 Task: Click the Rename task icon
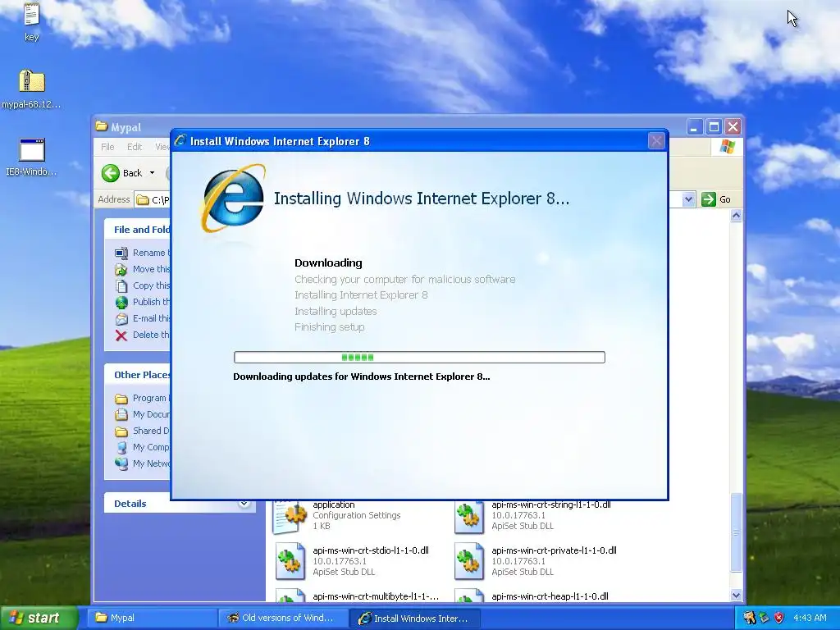point(121,253)
